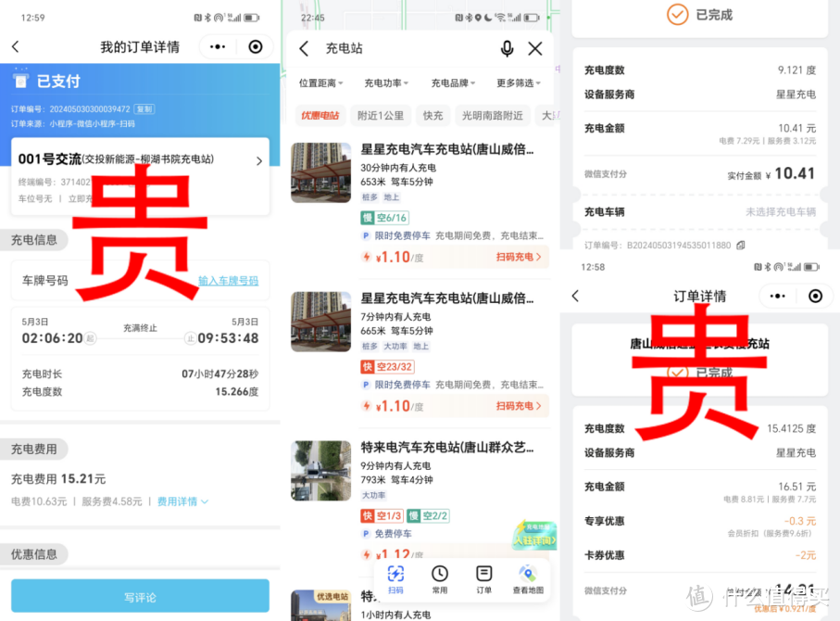Open the 位置距离 dropdown
Image resolution: width=840 pixels, height=621 pixels.
(x=319, y=82)
